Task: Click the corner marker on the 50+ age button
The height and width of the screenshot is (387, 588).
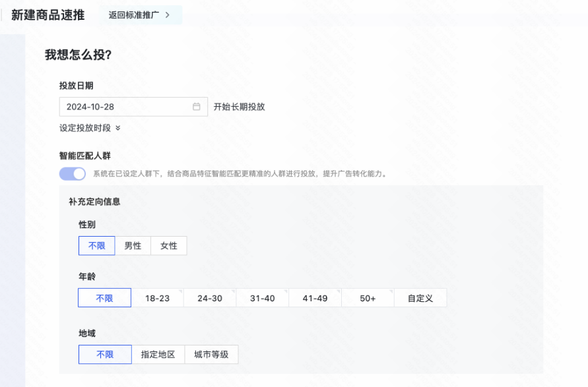Action: click(x=391, y=289)
